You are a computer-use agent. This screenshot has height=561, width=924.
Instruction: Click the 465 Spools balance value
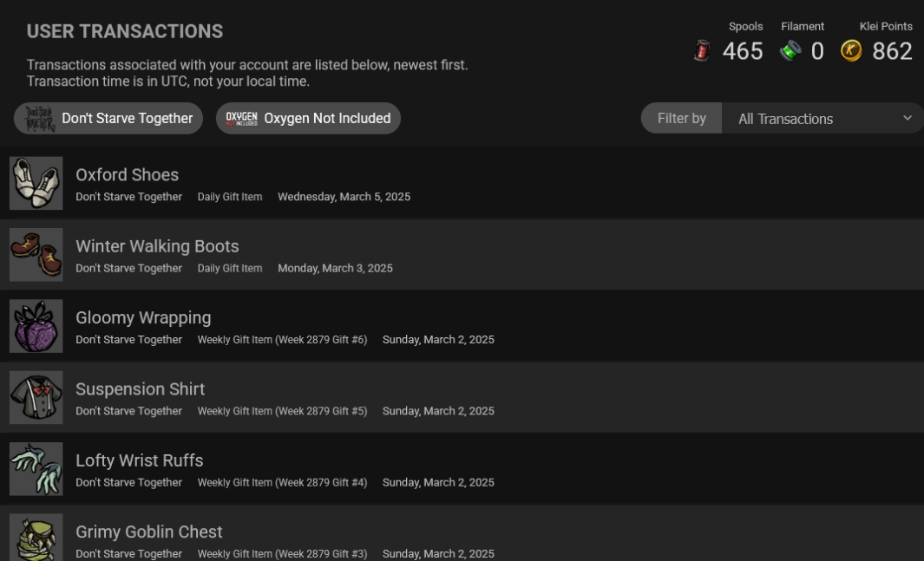(x=743, y=51)
